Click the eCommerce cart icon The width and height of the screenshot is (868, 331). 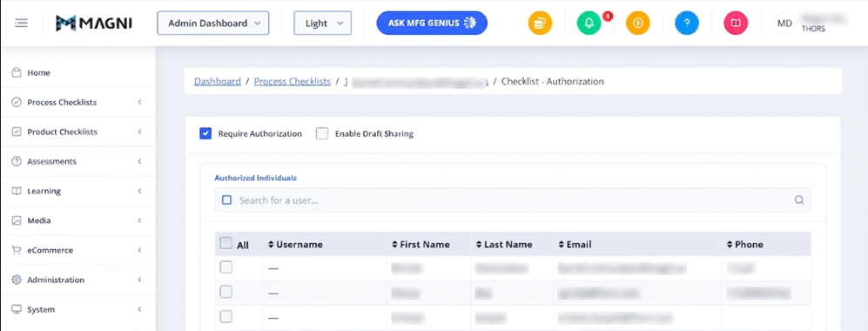pos(17,250)
